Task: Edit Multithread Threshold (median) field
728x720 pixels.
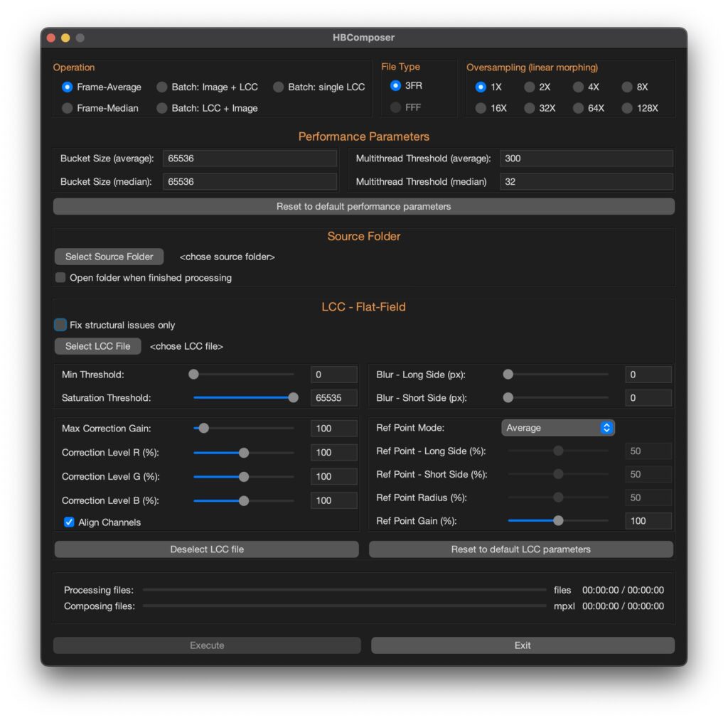Action: click(x=587, y=181)
